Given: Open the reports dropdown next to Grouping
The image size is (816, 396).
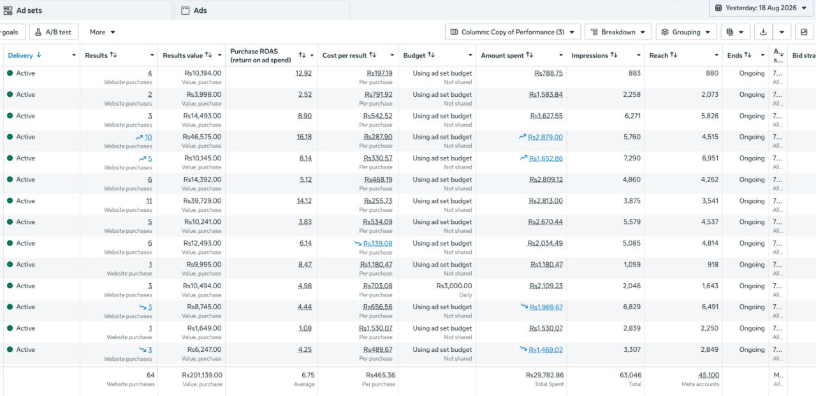Looking at the screenshot, I should (x=735, y=32).
